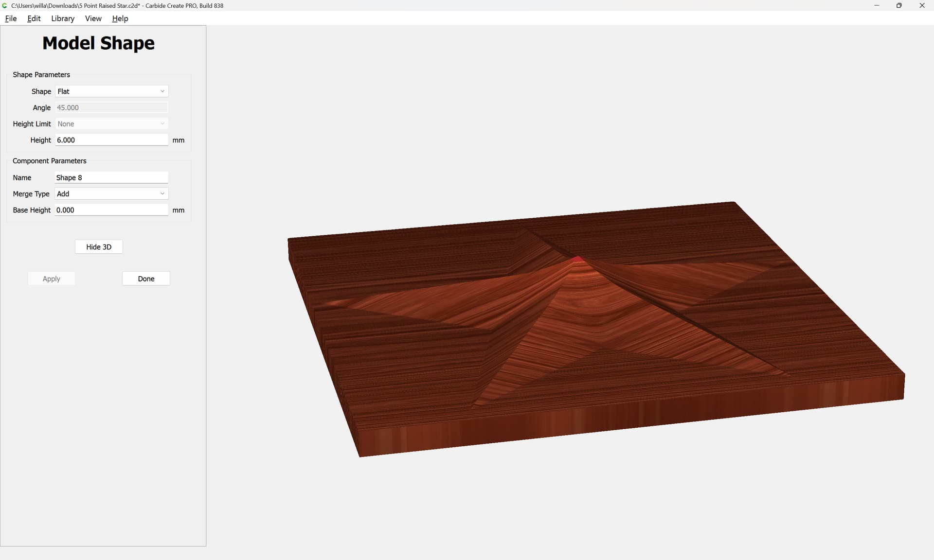Open the Merge Type dropdown showing Add
This screenshot has height=560, width=934.
111,193
